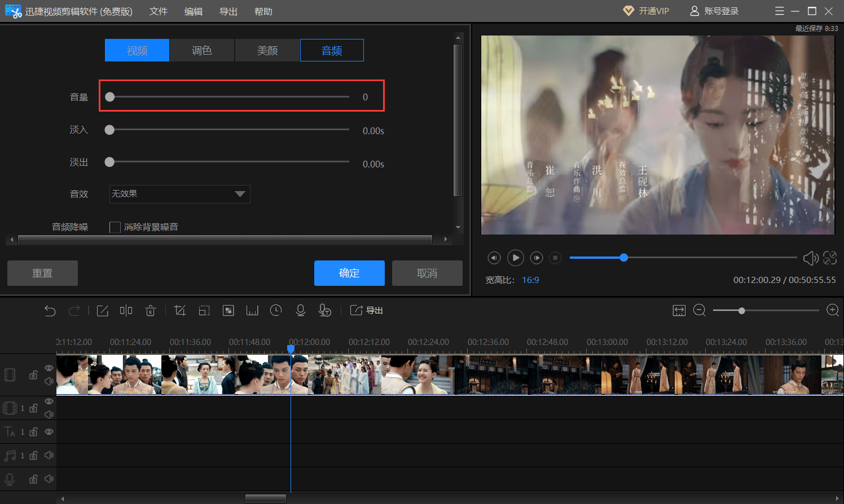Toggle visibility of the text track
Viewport: 844px width, 504px height.
click(x=49, y=432)
